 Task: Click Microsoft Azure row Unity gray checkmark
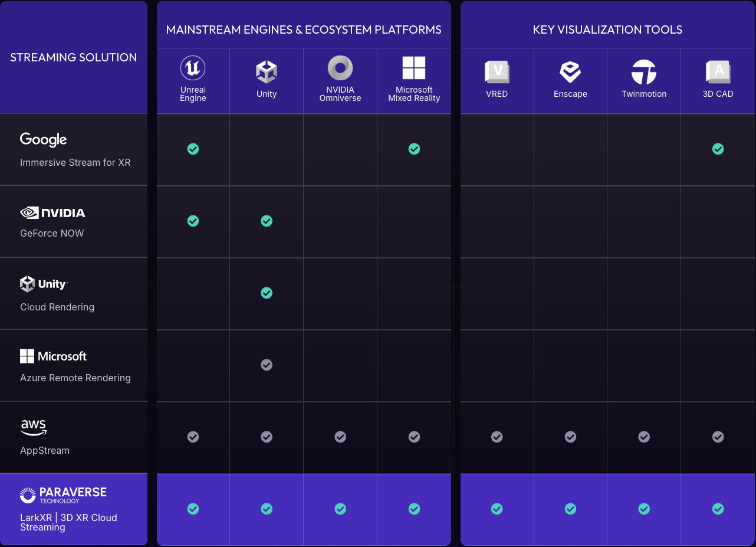point(267,365)
